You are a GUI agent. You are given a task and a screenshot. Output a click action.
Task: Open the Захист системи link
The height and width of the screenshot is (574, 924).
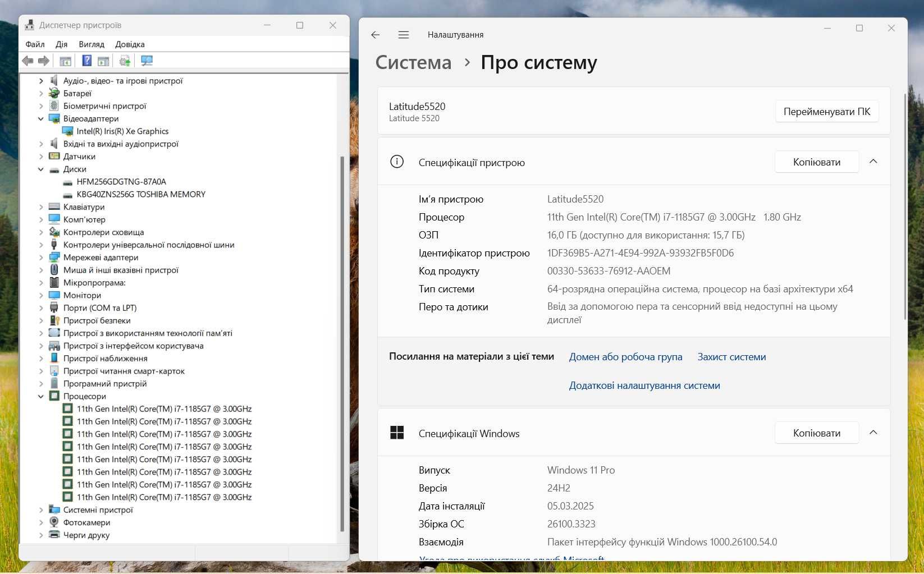coord(731,357)
